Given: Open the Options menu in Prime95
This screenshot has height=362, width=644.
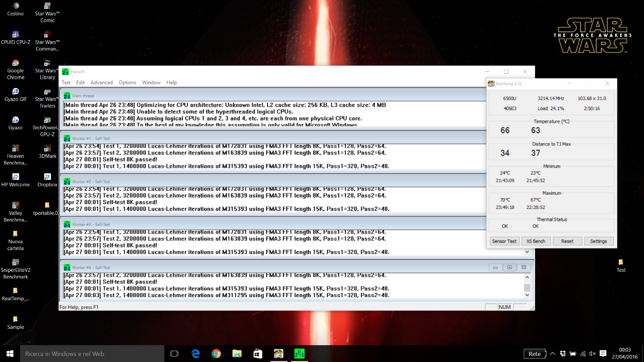Looking at the screenshot, I should (x=127, y=83).
